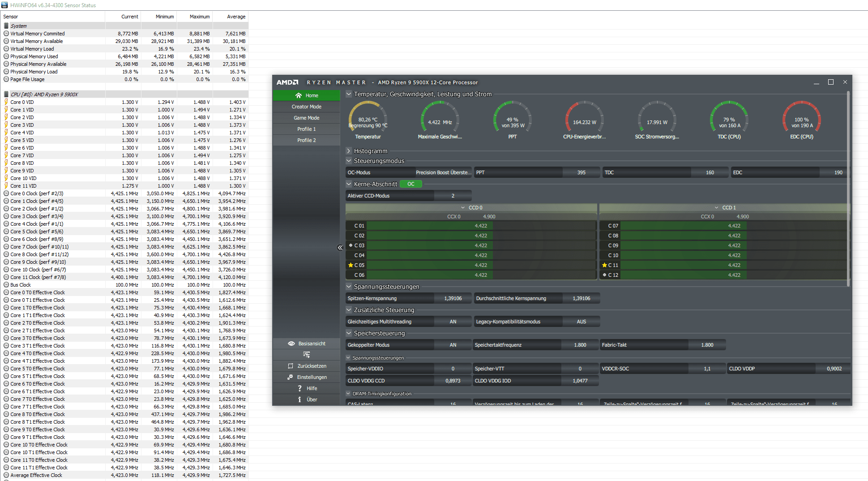The image size is (868, 481).
Task: Select the Bus Clock row in HWiNFO
Action: [124, 285]
